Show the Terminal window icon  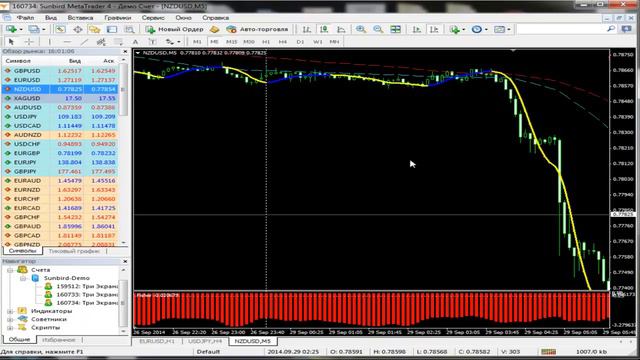pyautogui.click(x=112, y=29)
